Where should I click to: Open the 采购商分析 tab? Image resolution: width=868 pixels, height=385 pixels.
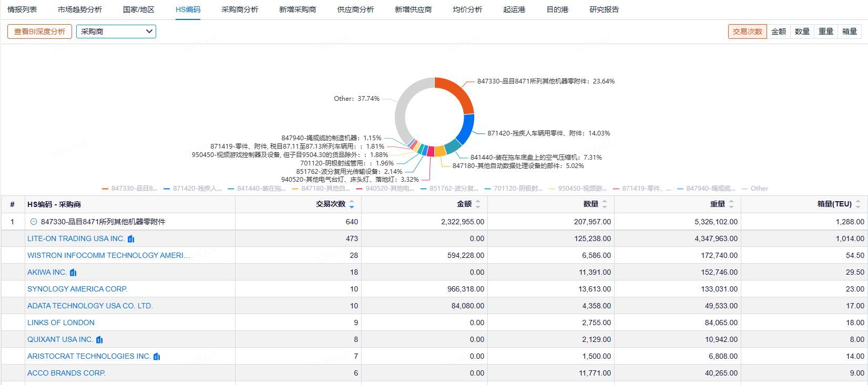(x=240, y=9)
